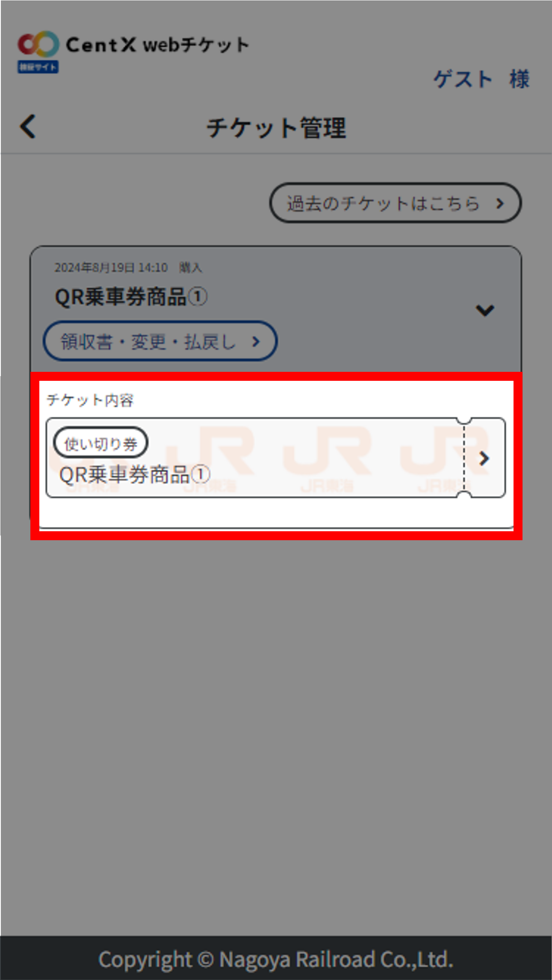Click the CentX webチケット title text
This screenshot has width=552, height=980.
tap(157, 45)
